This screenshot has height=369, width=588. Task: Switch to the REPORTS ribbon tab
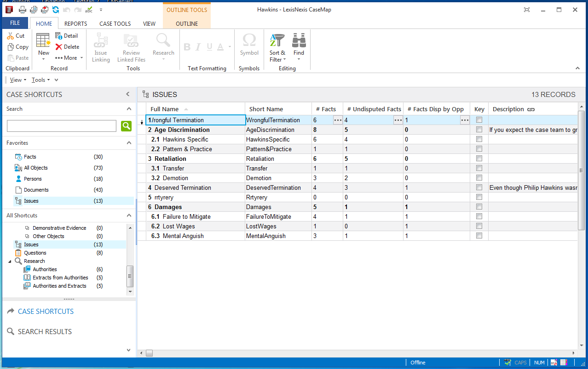point(75,23)
